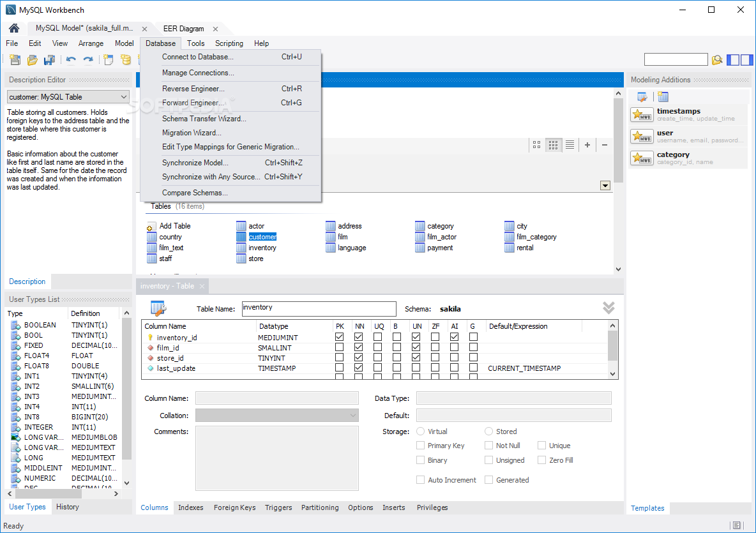Choose Reverse Engineer from Database menu

coord(193,89)
